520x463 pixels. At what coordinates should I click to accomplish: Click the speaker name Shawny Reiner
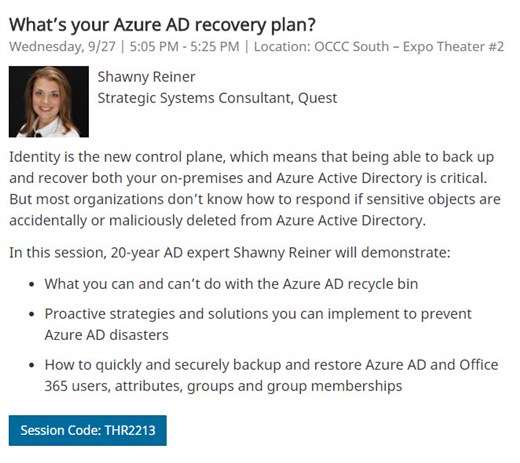(x=146, y=77)
